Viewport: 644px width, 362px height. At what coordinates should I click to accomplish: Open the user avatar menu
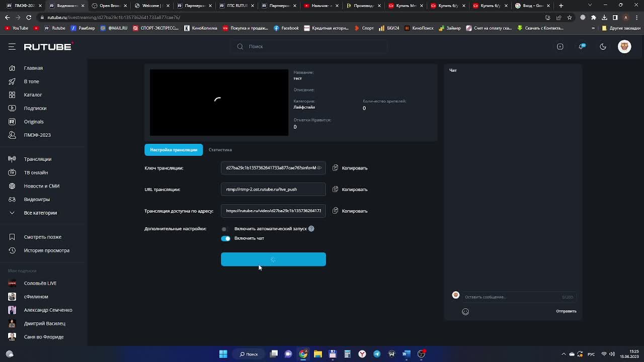pos(624,47)
